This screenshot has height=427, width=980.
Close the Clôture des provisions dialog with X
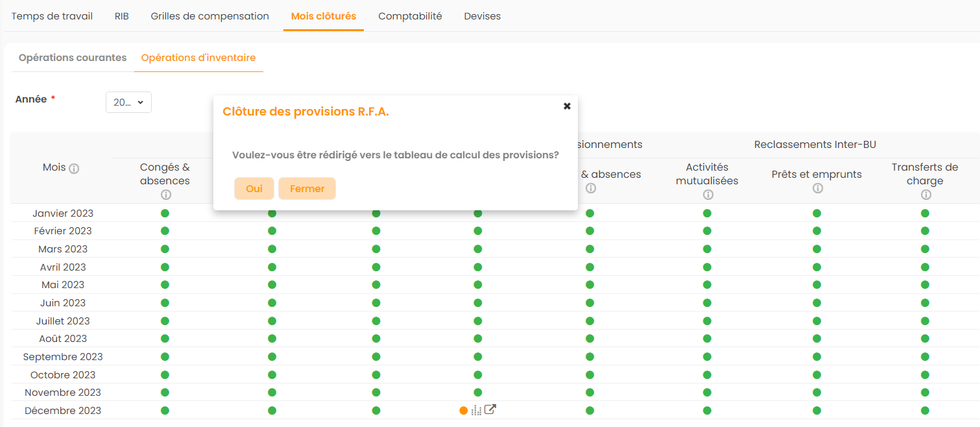click(x=567, y=106)
